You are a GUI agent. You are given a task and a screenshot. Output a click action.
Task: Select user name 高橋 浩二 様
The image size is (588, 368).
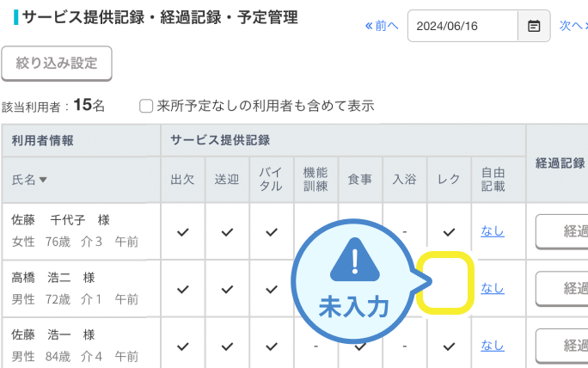[53, 278]
